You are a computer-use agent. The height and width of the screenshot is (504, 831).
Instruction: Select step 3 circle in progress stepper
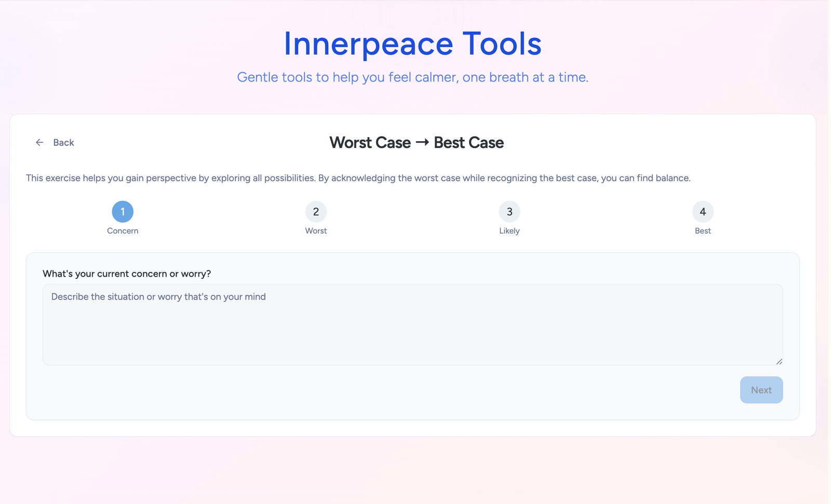point(509,212)
